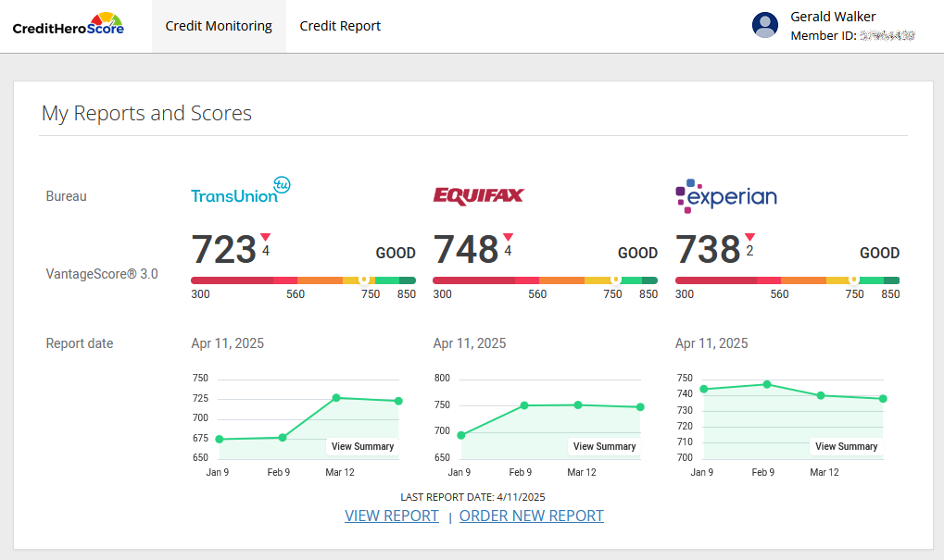Click the Report date row label

80,343
